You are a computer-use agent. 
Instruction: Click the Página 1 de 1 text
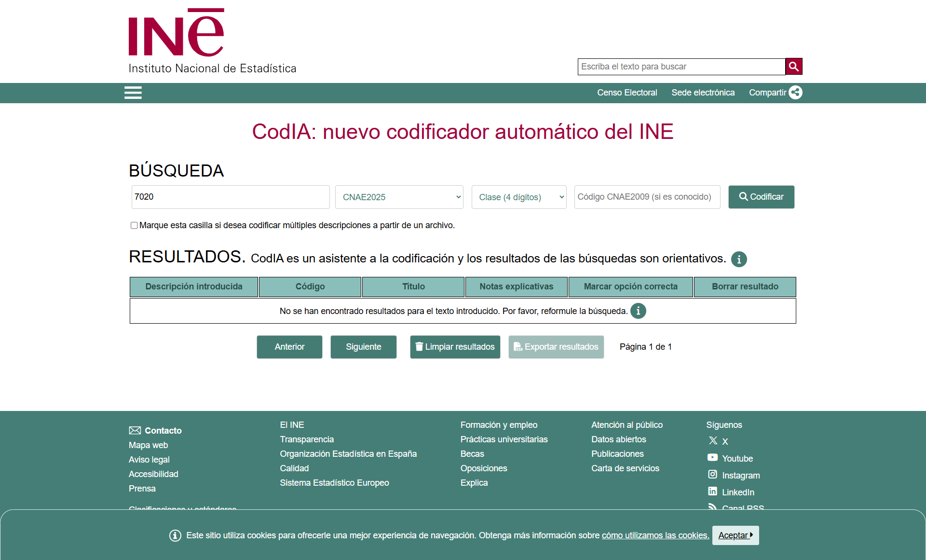pos(646,347)
